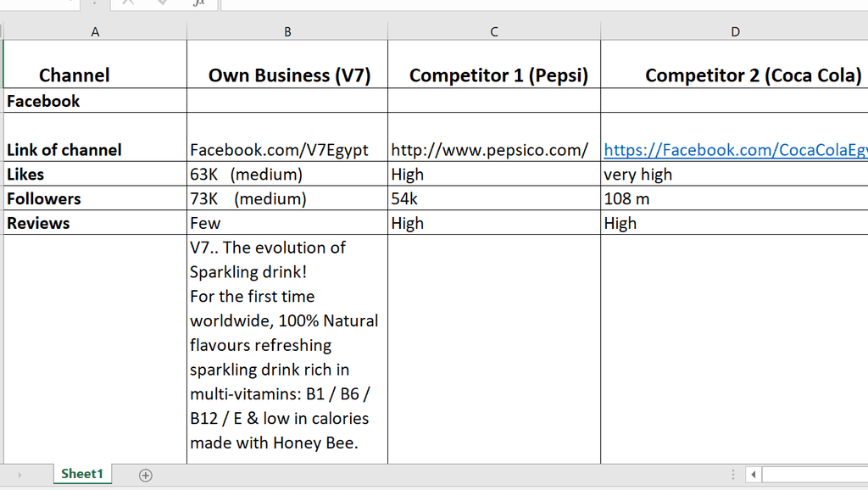Switch to the Sheet1 tab

pyautogui.click(x=81, y=474)
